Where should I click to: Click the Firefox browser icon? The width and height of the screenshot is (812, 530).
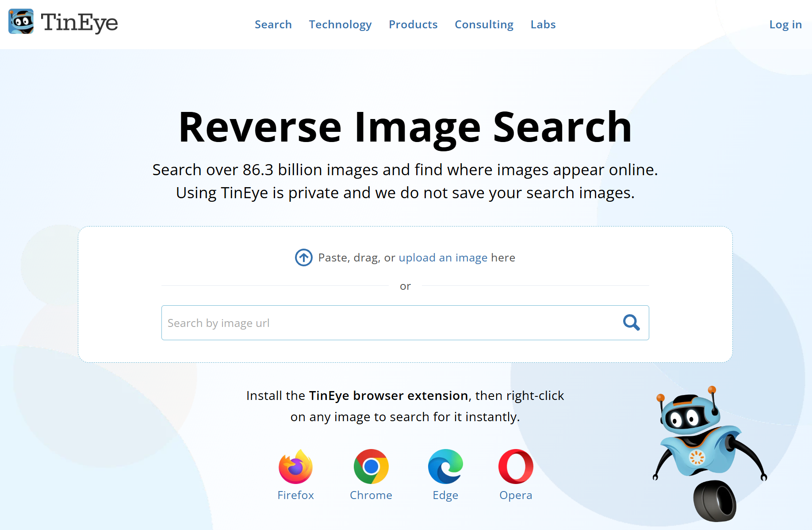[295, 467]
